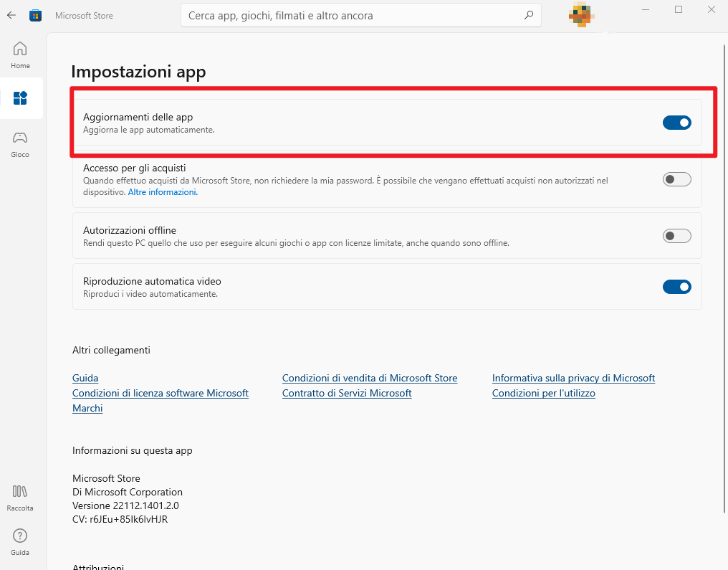Click the vertical scrollbar on the right
The height and width of the screenshot is (570, 728).
pos(724,279)
